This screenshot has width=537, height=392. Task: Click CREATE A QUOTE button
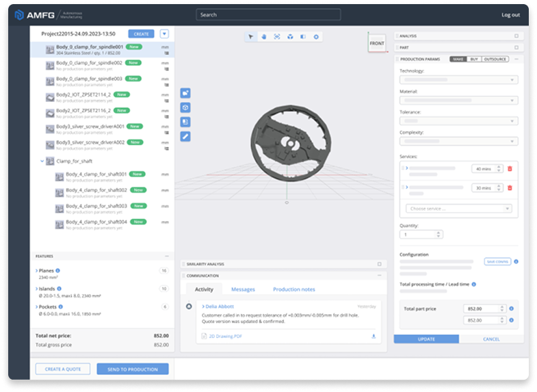pos(63,369)
